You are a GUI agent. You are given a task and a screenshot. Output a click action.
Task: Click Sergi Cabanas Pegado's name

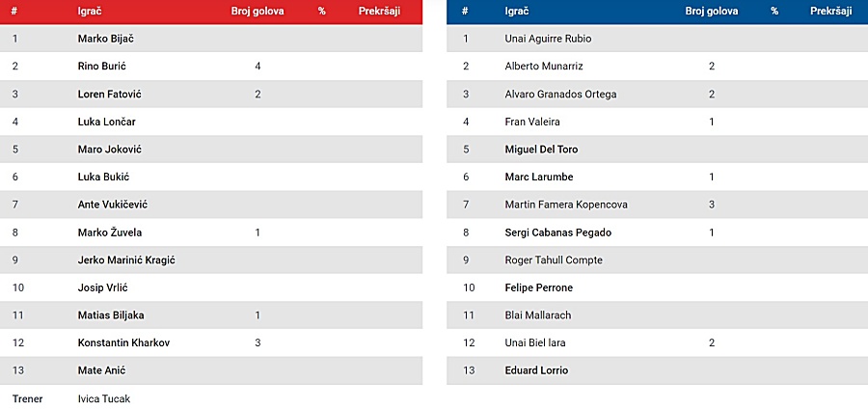tap(558, 232)
